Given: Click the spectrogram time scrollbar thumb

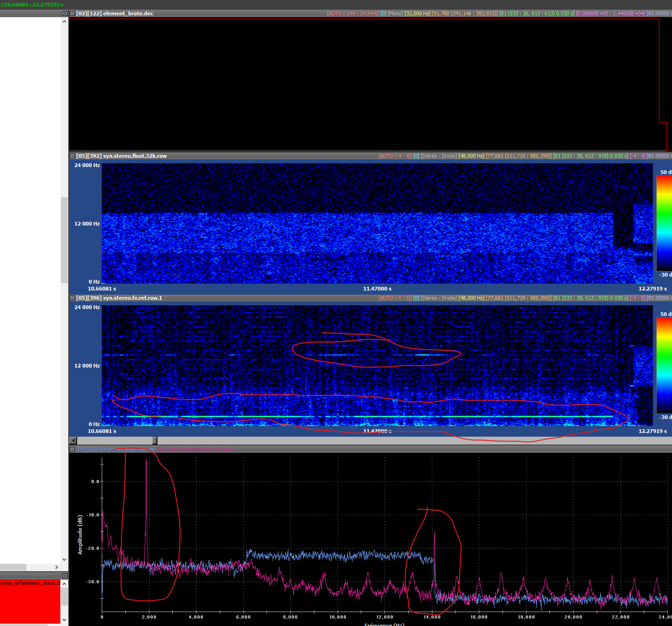Looking at the screenshot, I should click(x=155, y=440).
